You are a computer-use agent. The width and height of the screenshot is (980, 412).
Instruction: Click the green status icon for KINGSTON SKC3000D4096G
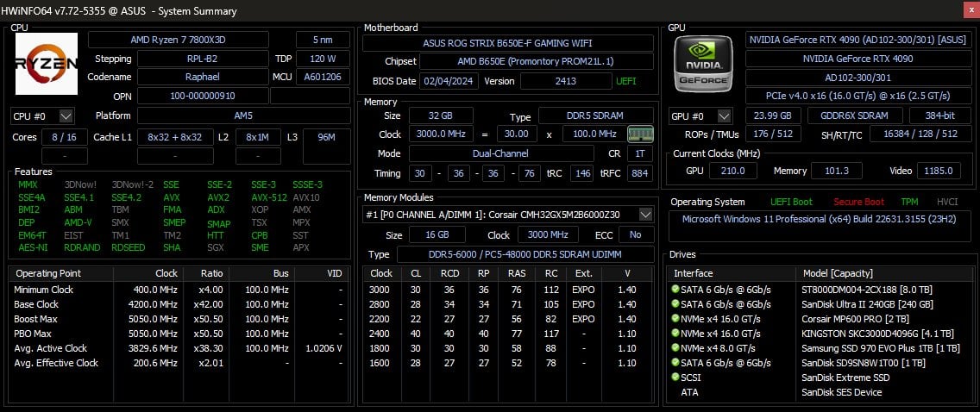pyautogui.click(x=675, y=334)
